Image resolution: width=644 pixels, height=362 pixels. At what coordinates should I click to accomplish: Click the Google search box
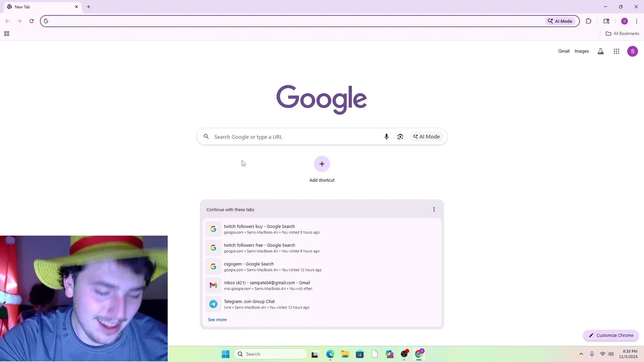322,137
